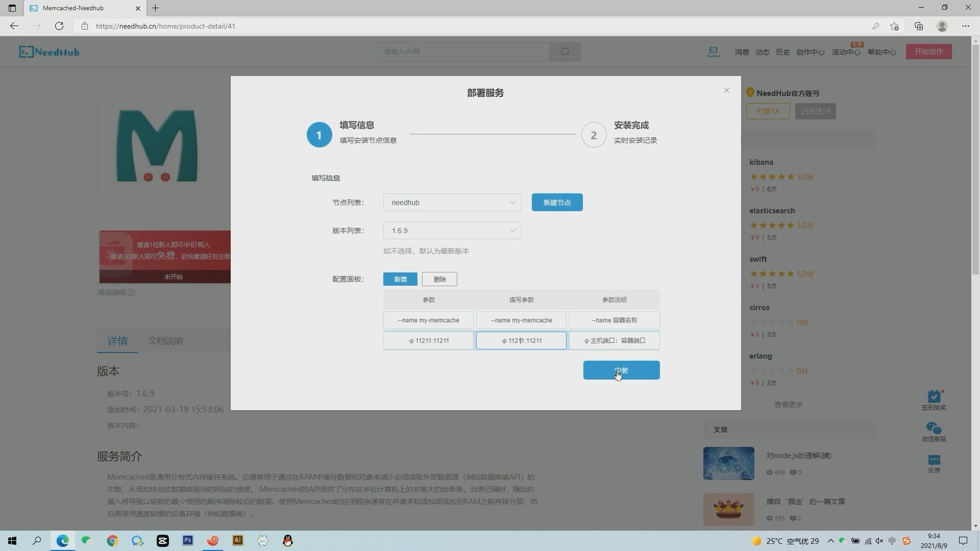Viewport: 980px width, 551px height.
Task: Click the invite promotion banner
Action: (165, 257)
